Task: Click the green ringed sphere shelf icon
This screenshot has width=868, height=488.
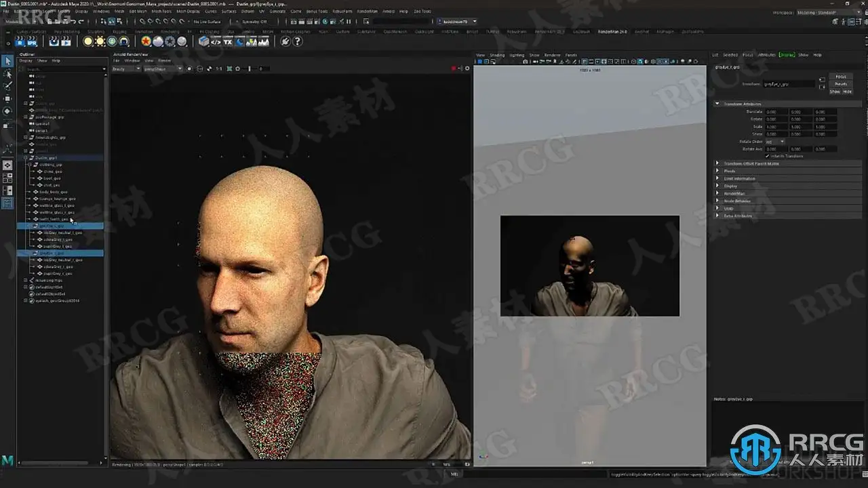Action: (x=112, y=42)
